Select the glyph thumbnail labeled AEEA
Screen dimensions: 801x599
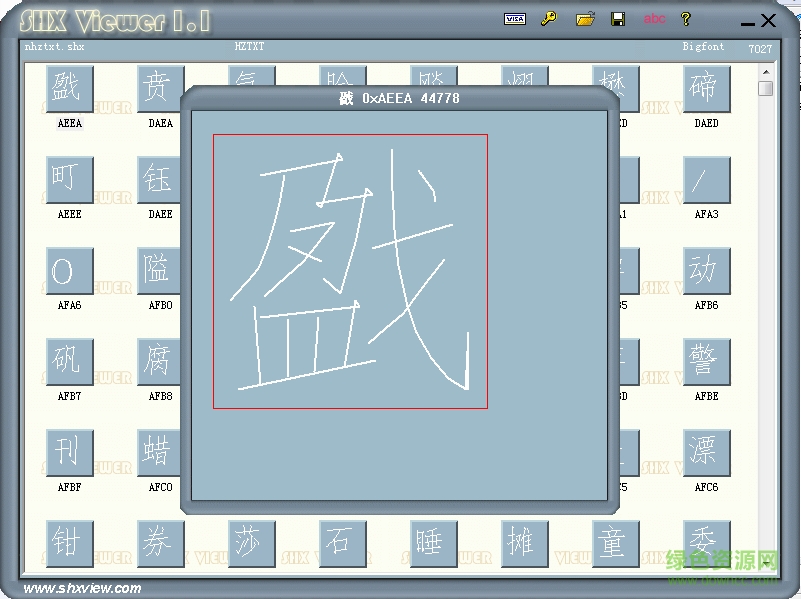[67, 88]
